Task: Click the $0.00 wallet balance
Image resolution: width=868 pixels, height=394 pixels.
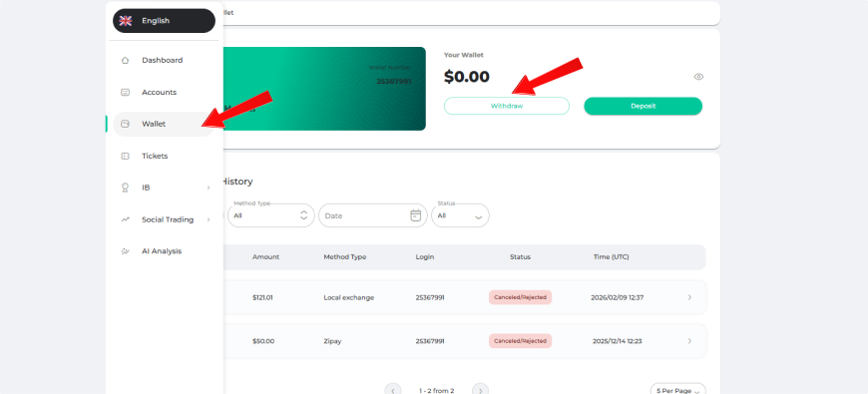Action: [x=467, y=77]
